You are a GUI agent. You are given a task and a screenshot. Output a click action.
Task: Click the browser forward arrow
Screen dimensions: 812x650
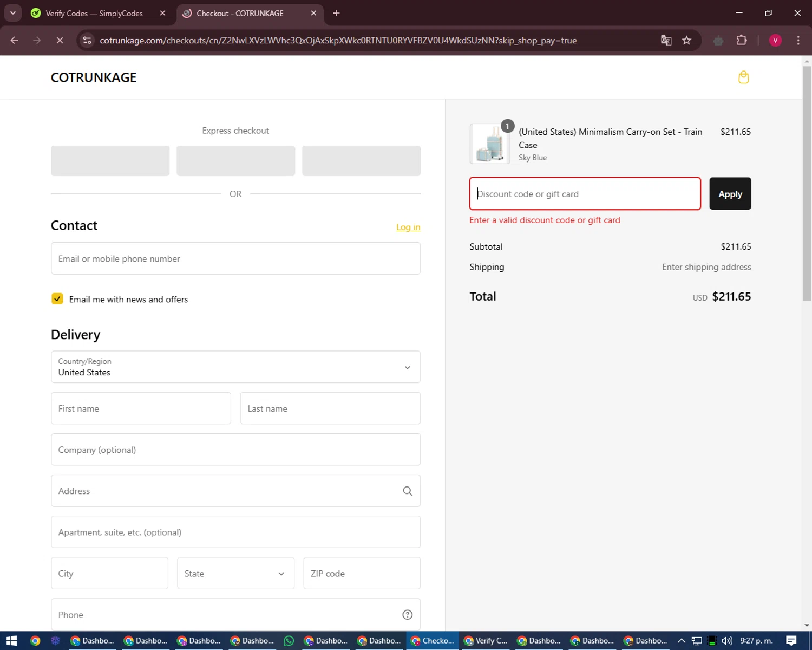[x=37, y=40]
